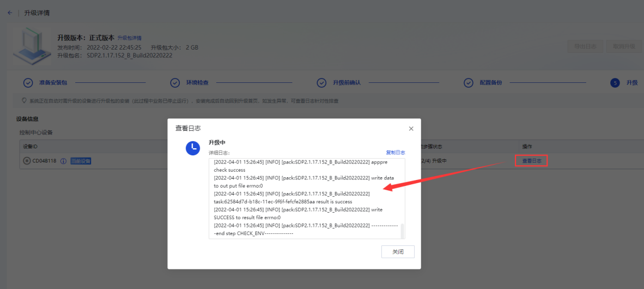This screenshot has height=289, width=644.
Task: Click the 升级前确认 step checkmark icon
Action: 322,83
